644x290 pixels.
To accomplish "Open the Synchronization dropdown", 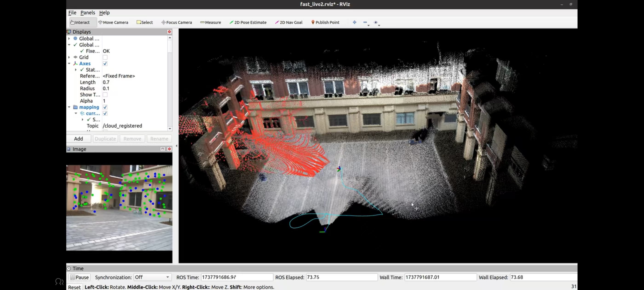I will pyautogui.click(x=152, y=277).
